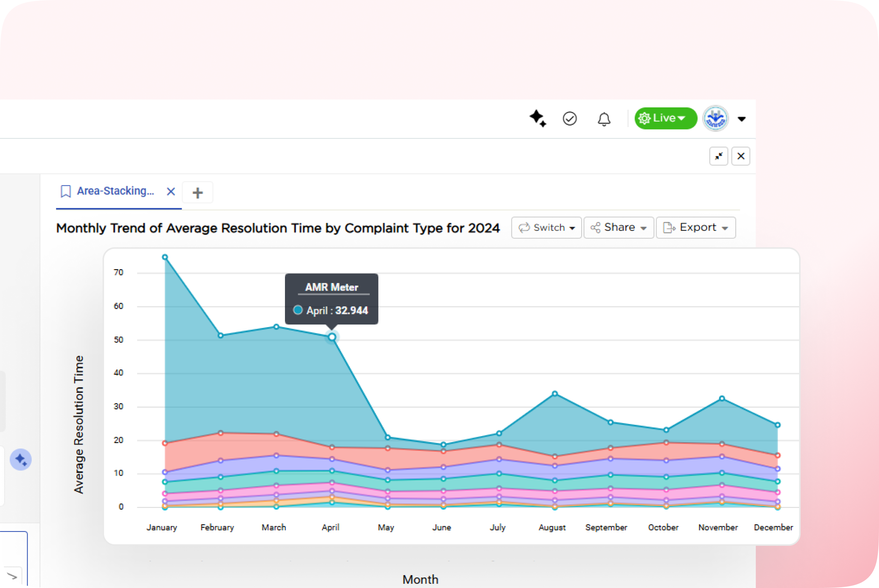
Task: Click the user profile avatar
Action: click(715, 119)
